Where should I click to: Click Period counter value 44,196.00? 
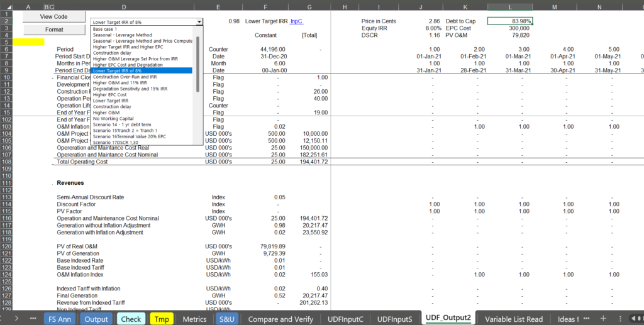(x=273, y=49)
